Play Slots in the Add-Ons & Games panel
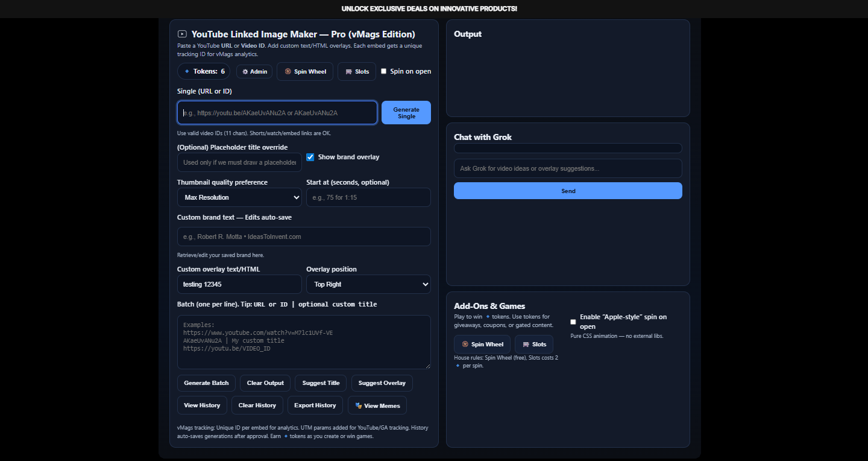The image size is (868, 461). [534, 345]
